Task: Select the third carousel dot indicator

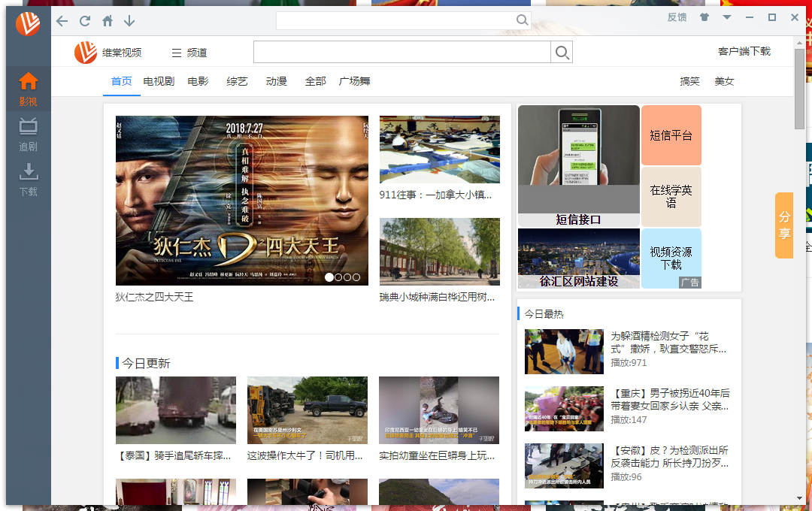Action: point(347,277)
